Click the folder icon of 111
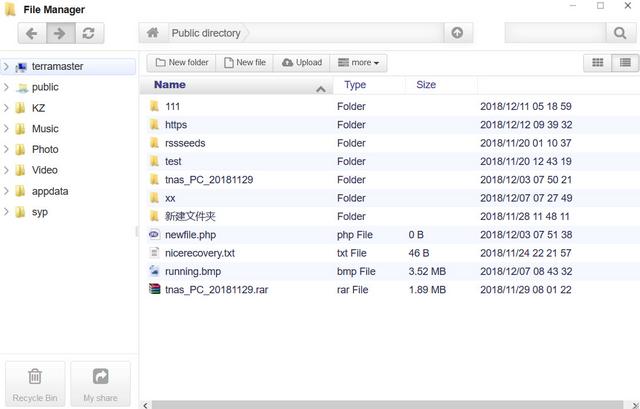Screen dimensions: 640x409 point(154,106)
